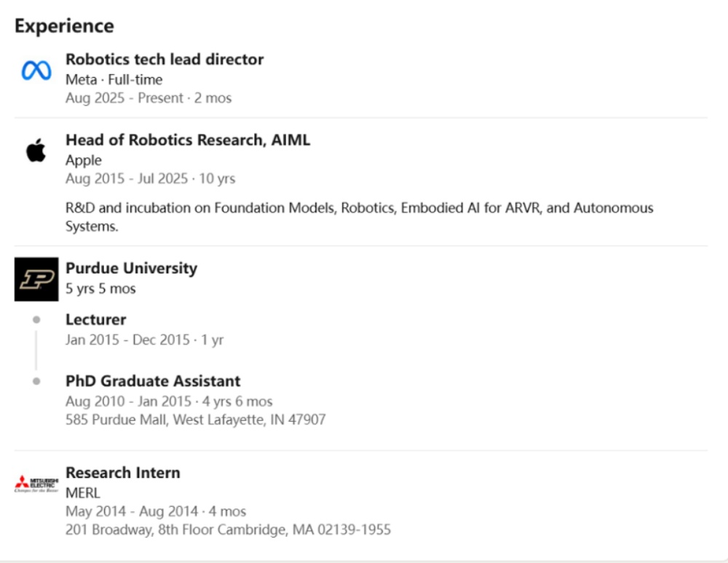728x563 pixels.
Task: Click the timeline dot beside Lecturer
Action: click(36, 319)
